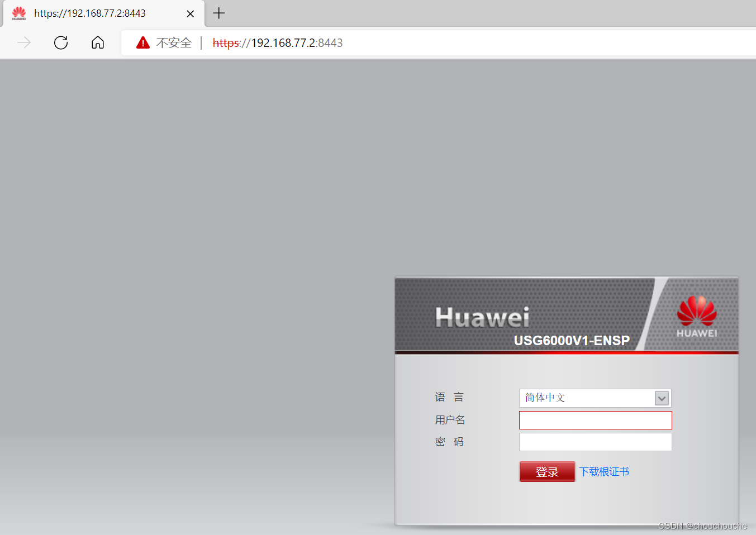Screen dimensions: 756x535
Task: Select the https://192.168.77.2:8443 browser tab
Action: pyautogui.click(x=103, y=13)
